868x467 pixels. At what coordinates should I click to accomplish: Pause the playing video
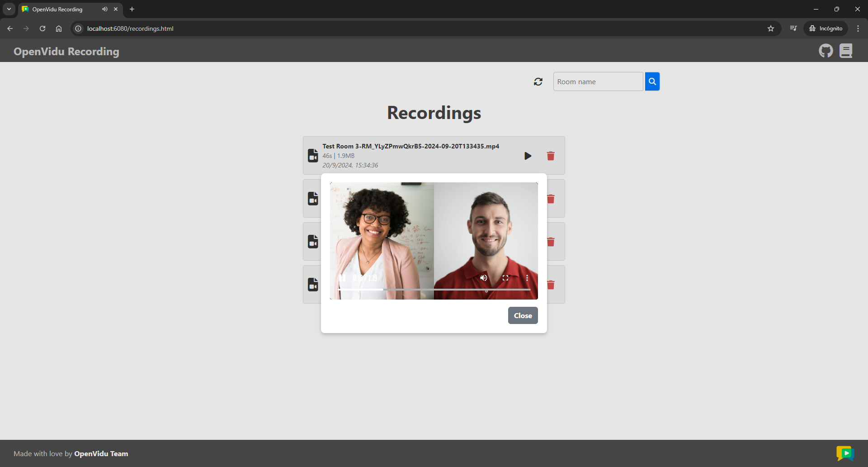point(342,278)
